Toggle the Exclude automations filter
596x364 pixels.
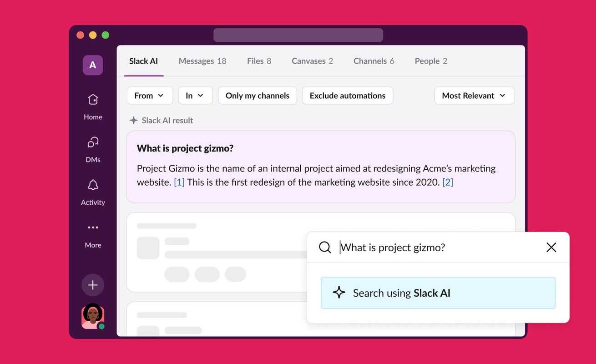pos(348,96)
